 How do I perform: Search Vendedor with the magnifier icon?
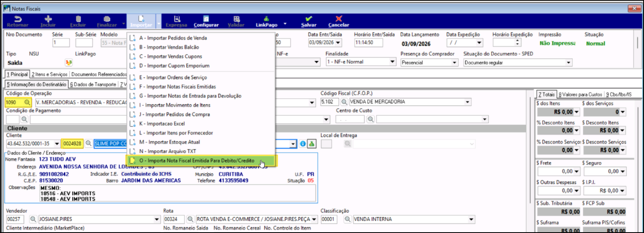click(x=32, y=219)
